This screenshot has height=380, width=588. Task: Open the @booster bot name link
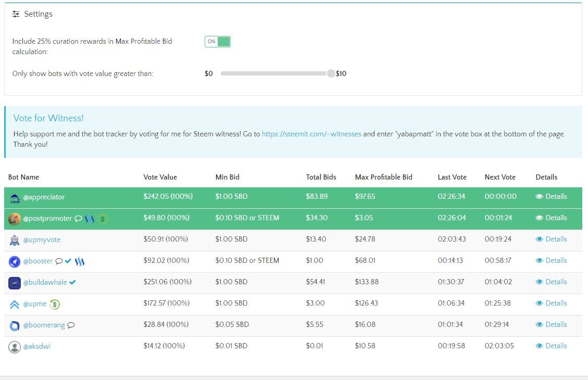[x=38, y=261]
